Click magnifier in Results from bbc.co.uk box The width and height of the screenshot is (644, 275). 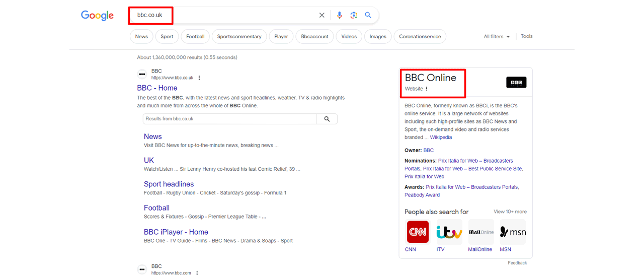click(327, 119)
